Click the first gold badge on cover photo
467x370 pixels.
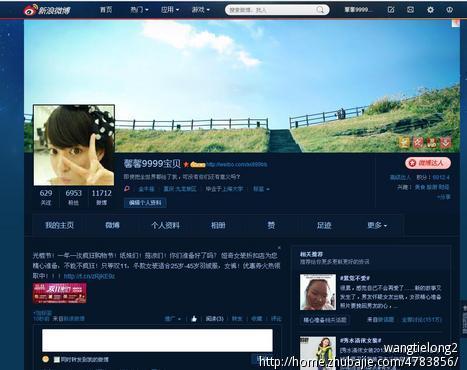coord(404,142)
